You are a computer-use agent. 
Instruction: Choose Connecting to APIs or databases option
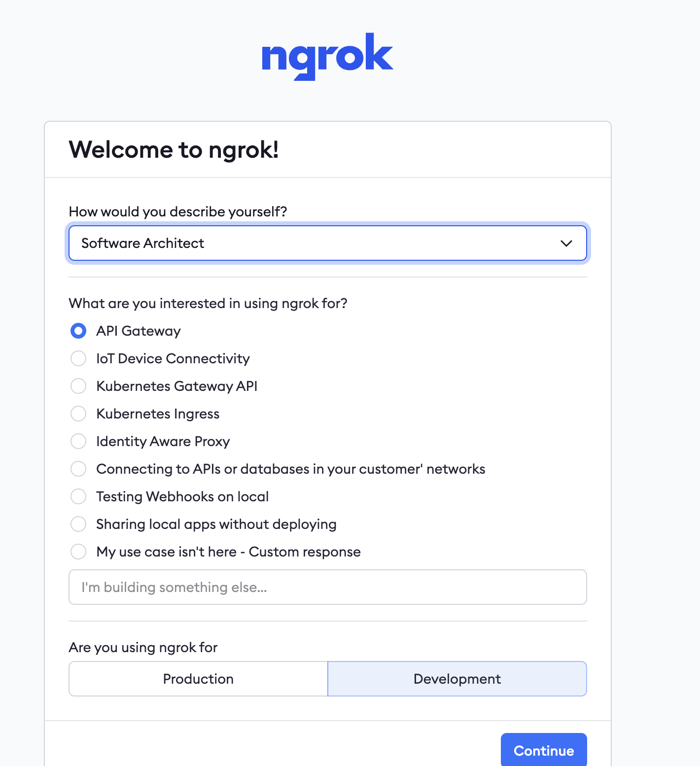point(78,469)
